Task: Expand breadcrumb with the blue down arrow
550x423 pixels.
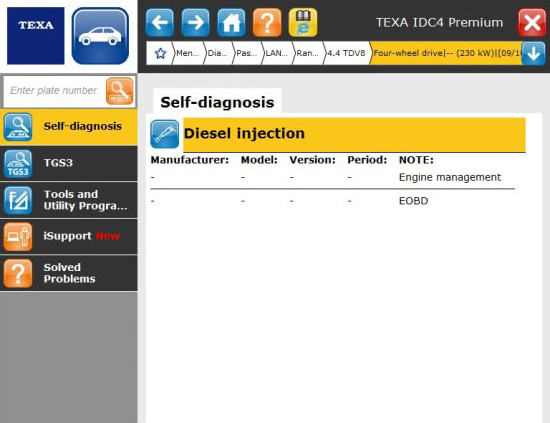Action: tap(534, 53)
